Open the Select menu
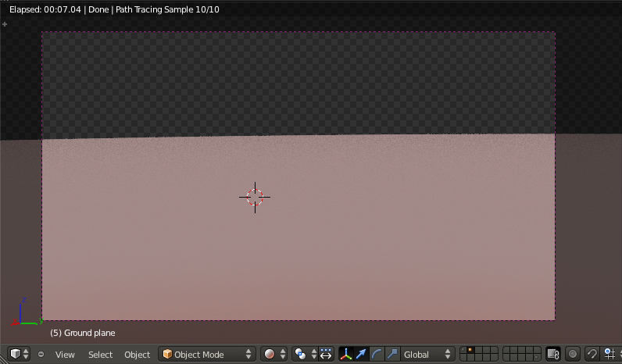Screen dimensions: 622x364 click(x=100, y=355)
